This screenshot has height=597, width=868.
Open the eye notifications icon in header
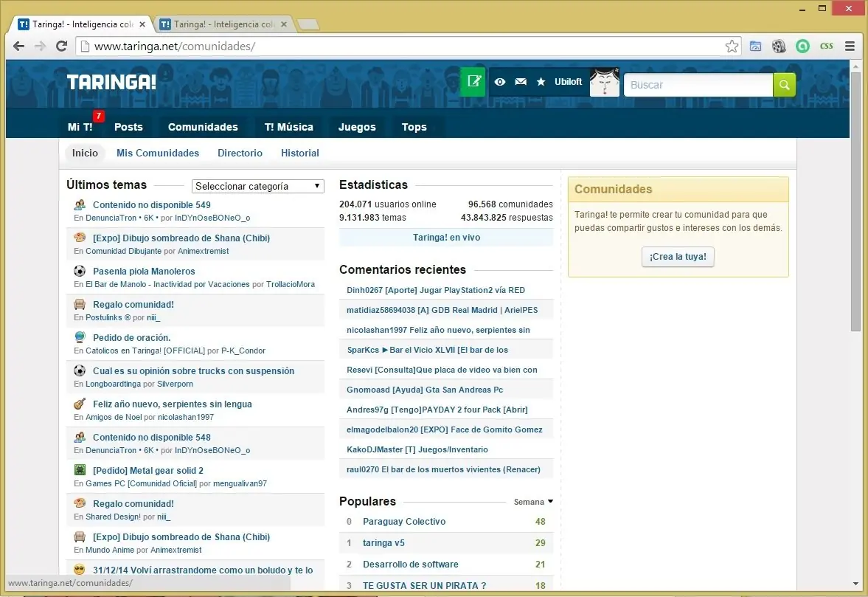[500, 82]
